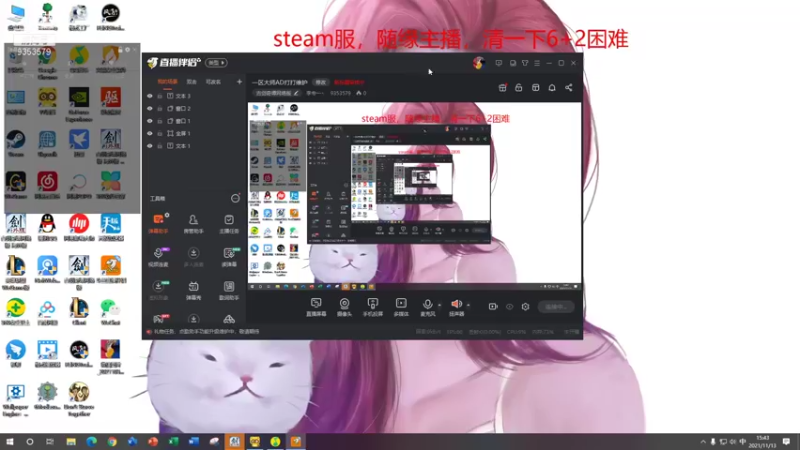Screen dimensions: 800x450
Task: Open the Windows notification center icon
Action: 786,441
